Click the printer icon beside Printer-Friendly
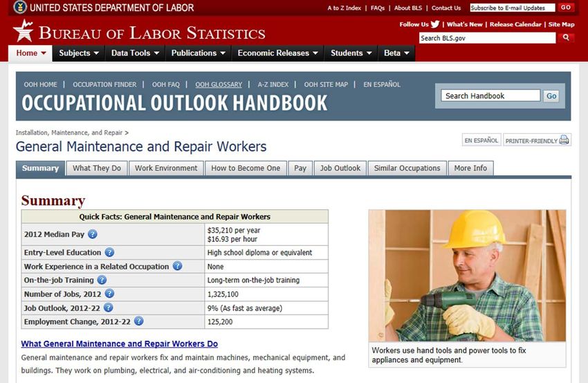Image resolution: width=588 pixels, height=383 pixels. coord(564,140)
